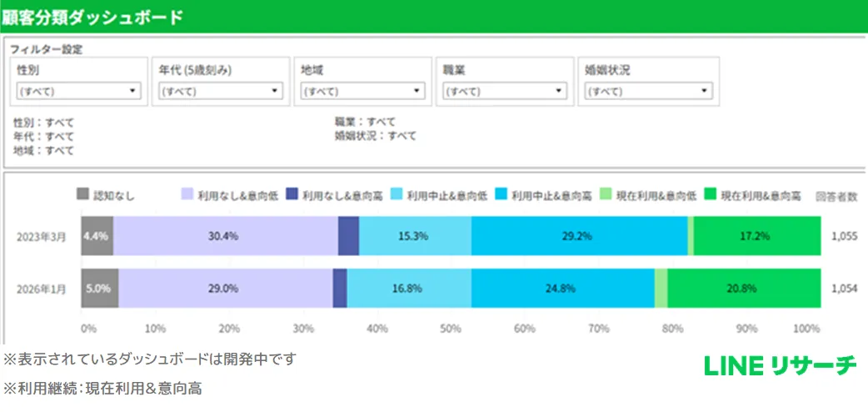The height and width of the screenshot is (412, 868).
Task: Click the 24.8% segment in 2026年1月 bar
Action: 562,288
